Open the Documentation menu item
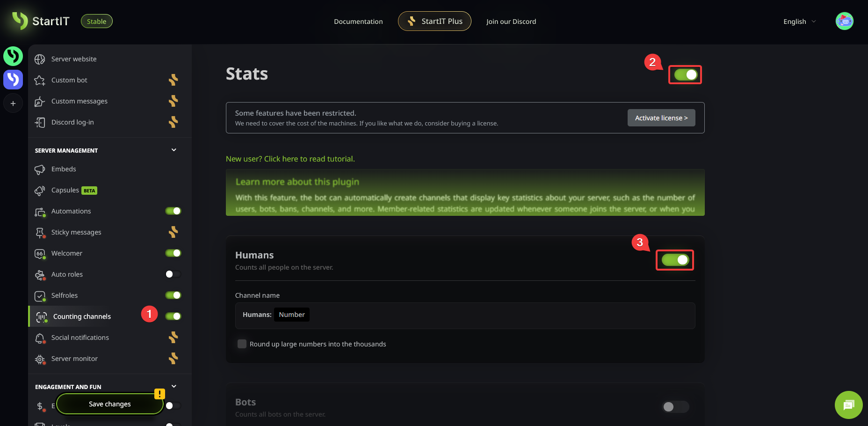868x426 pixels. [358, 22]
